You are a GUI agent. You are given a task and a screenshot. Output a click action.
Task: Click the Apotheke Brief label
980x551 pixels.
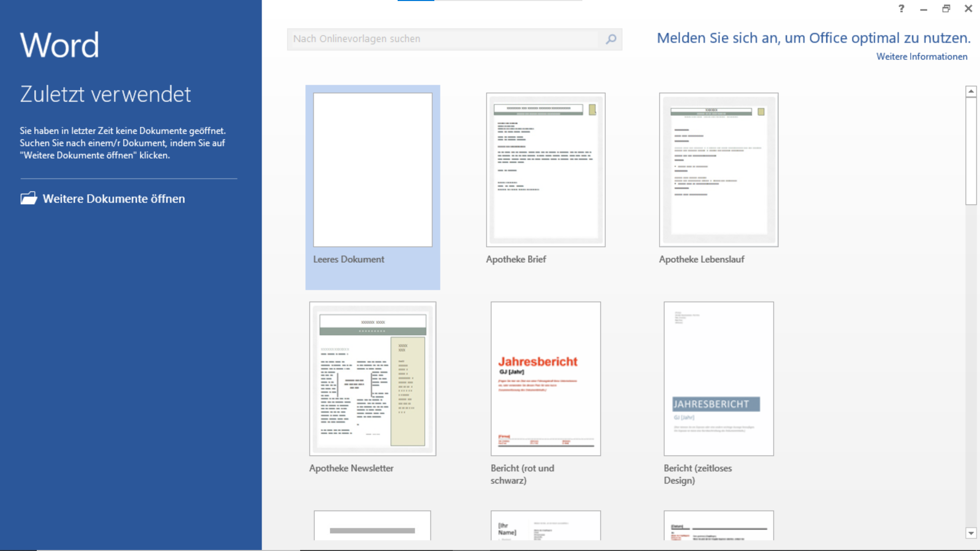[516, 259]
